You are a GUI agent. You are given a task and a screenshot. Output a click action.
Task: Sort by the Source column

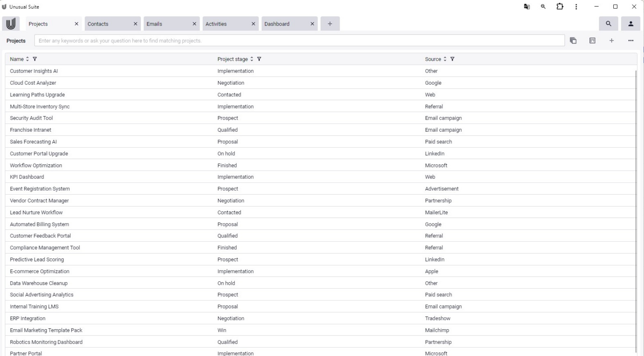click(445, 59)
